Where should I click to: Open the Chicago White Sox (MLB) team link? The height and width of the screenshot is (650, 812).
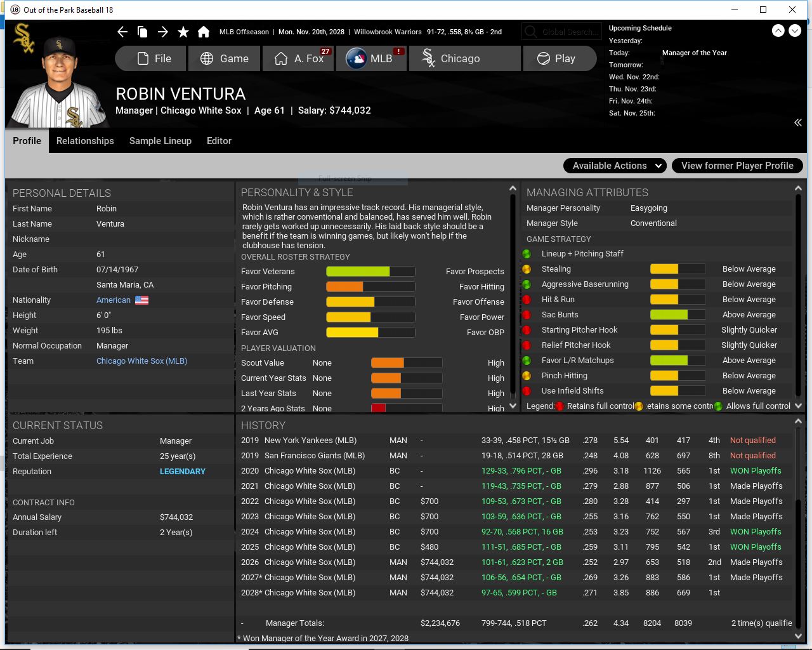pyautogui.click(x=141, y=361)
